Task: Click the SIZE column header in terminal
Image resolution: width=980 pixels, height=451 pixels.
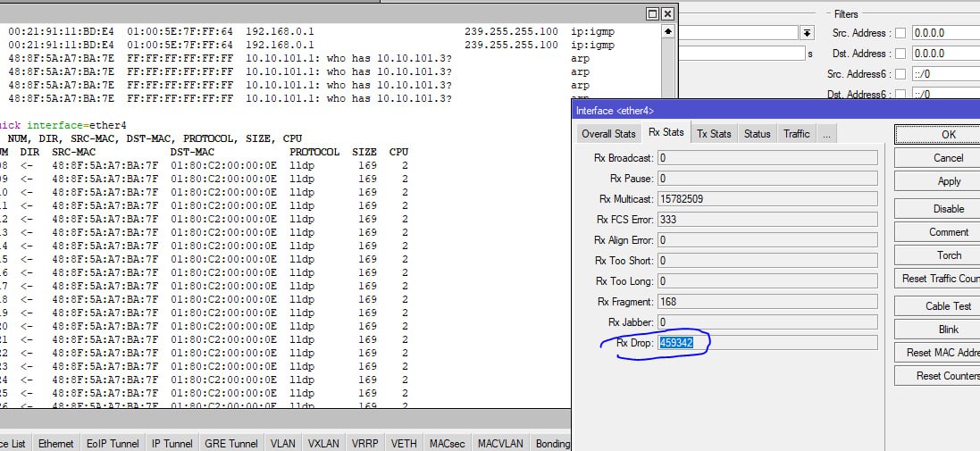Action: coord(364,152)
